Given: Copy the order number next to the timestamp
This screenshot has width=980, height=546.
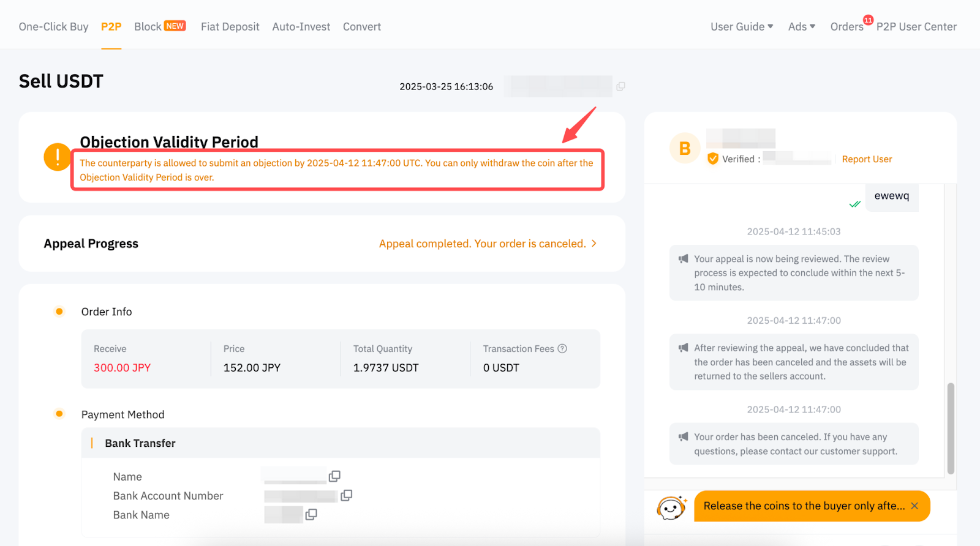Looking at the screenshot, I should tap(620, 86).
